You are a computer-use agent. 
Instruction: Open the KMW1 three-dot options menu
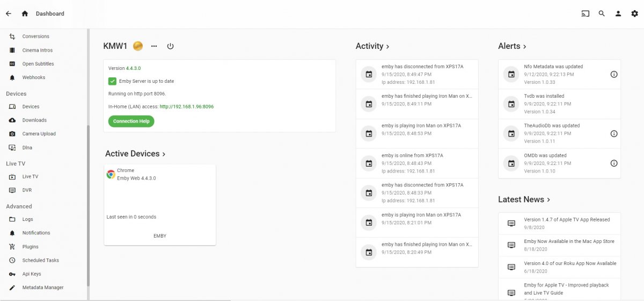pyautogui.click(x=154, y=46)
